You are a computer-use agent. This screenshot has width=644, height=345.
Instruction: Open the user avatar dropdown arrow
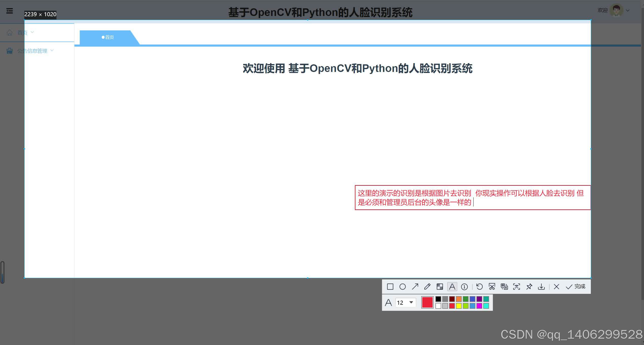tap(628, 10)
